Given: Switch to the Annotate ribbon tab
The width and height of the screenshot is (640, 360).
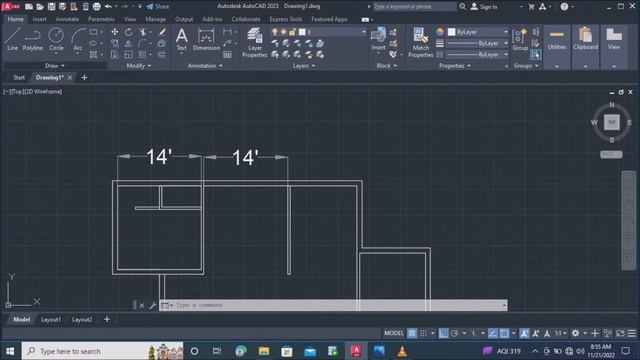Looking at the screenshot, I should point(67,19).
